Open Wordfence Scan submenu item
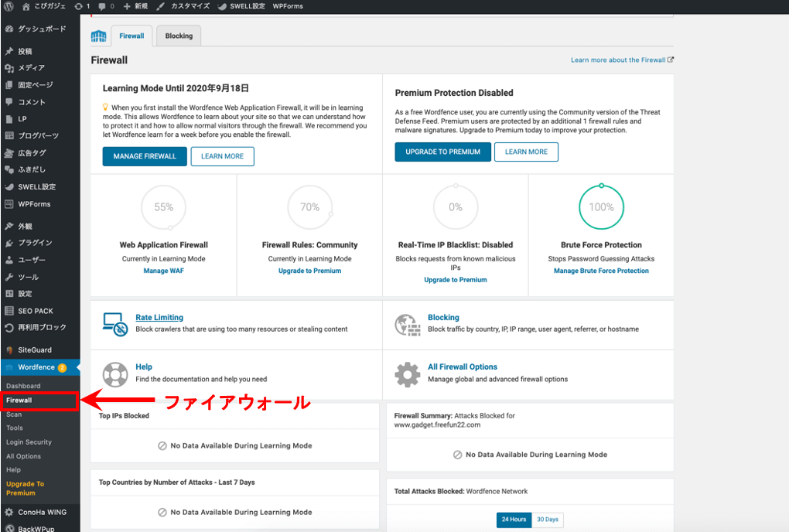This screenshot has width=789, height=532. click(14, 414)
